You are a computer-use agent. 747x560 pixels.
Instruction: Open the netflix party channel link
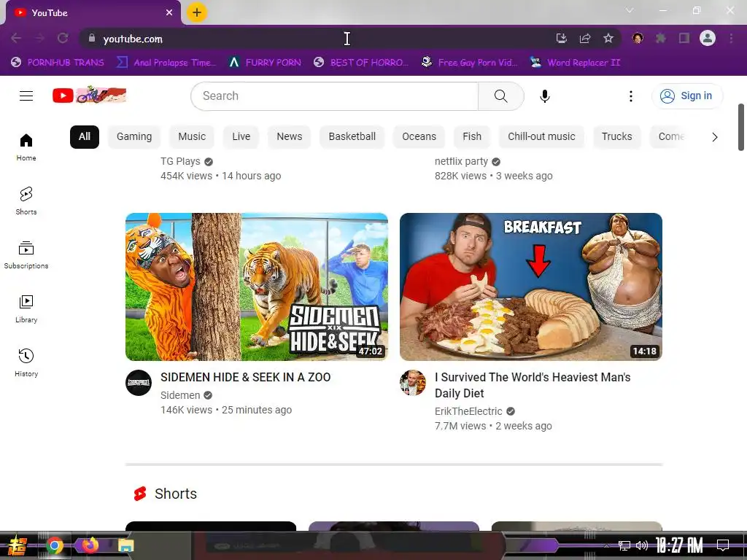(x=461, y=161)
